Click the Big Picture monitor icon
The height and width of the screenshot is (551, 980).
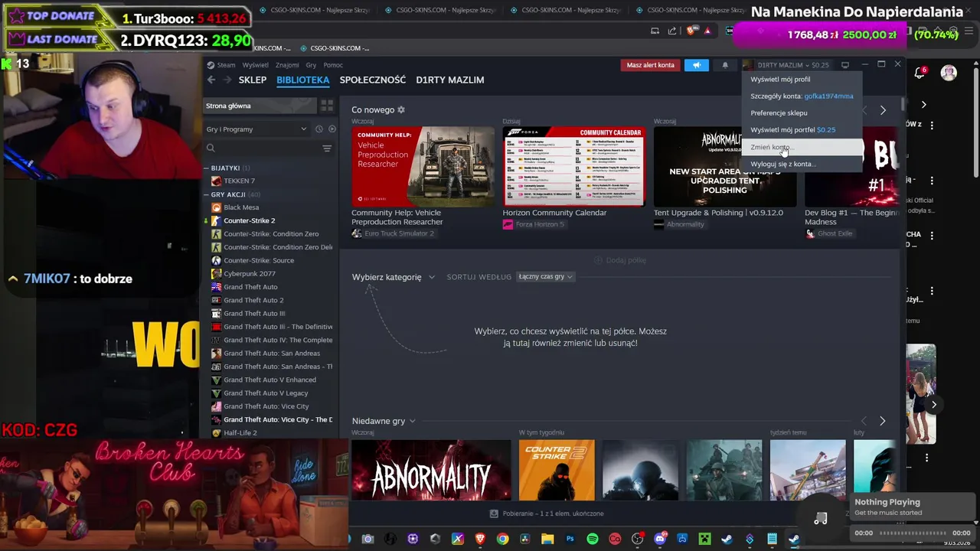845,65
